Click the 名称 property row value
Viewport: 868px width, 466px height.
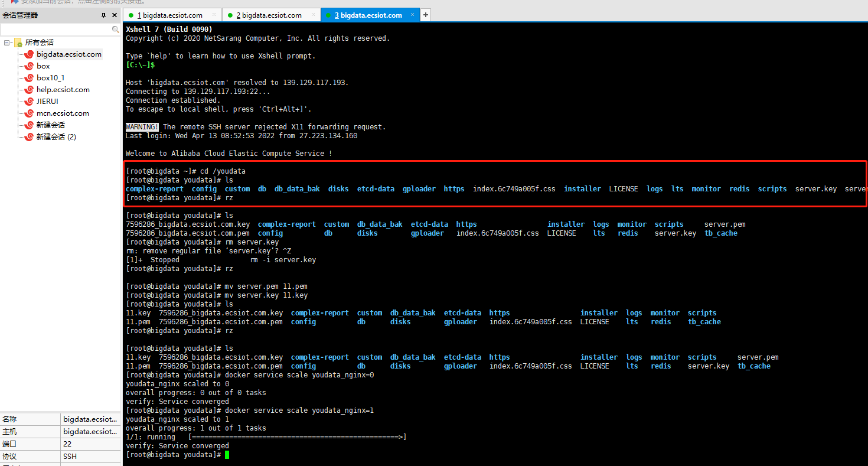coord(90,419)
